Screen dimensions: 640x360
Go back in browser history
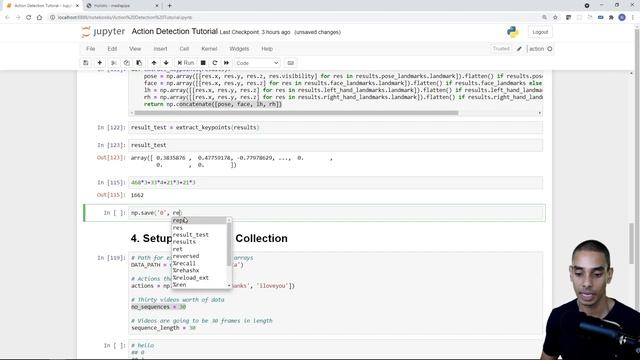7,18
